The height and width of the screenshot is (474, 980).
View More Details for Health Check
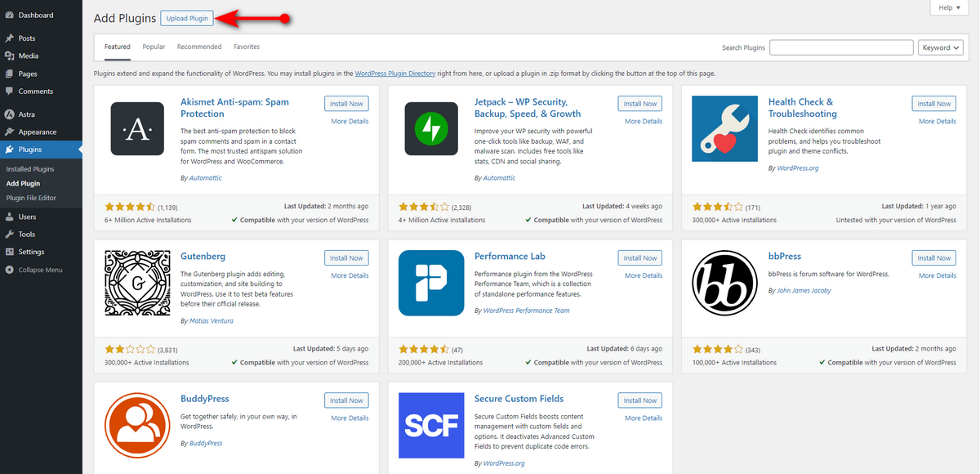tap(938, 121)
